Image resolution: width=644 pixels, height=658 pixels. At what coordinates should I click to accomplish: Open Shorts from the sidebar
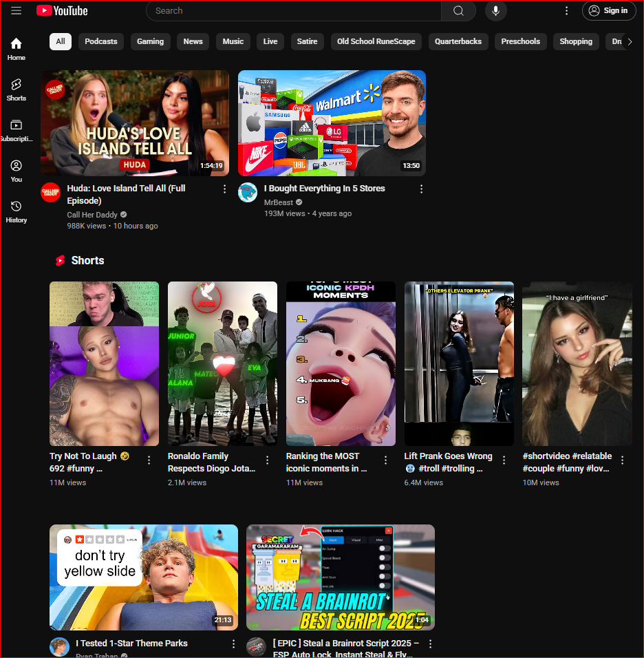pyautogui.click(x=16, y=89)
